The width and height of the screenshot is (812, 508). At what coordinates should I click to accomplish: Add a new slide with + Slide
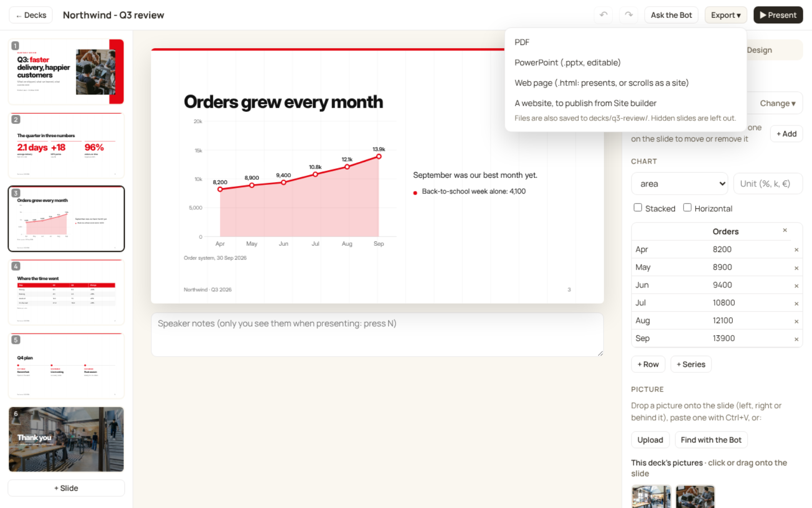click(66, 488)
